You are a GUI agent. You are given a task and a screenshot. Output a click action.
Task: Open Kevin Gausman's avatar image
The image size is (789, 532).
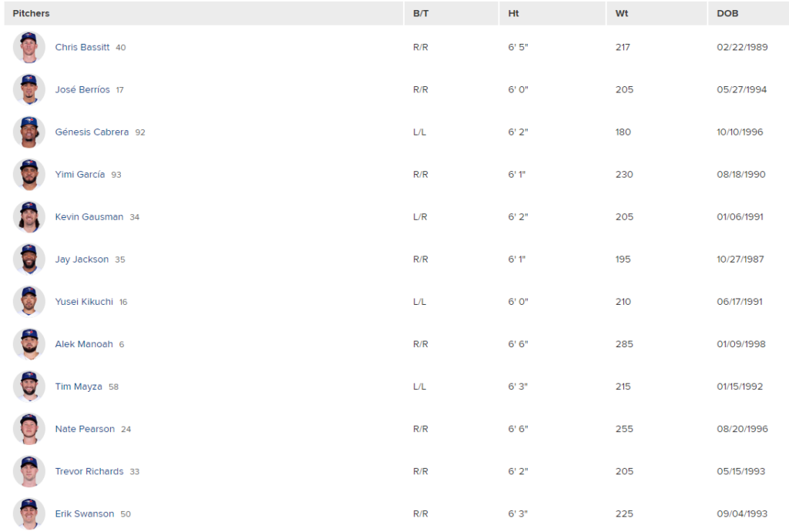[x=29, y=216]
